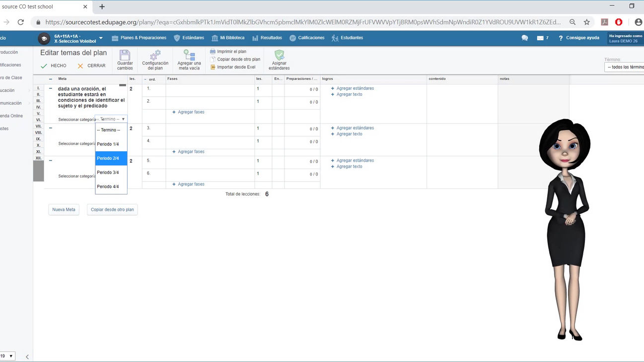Image resolution: width=644 pixels, height=362 pixels.
Task: Click the Fases cell of lesson 3
Action: [x=210, y=130]
